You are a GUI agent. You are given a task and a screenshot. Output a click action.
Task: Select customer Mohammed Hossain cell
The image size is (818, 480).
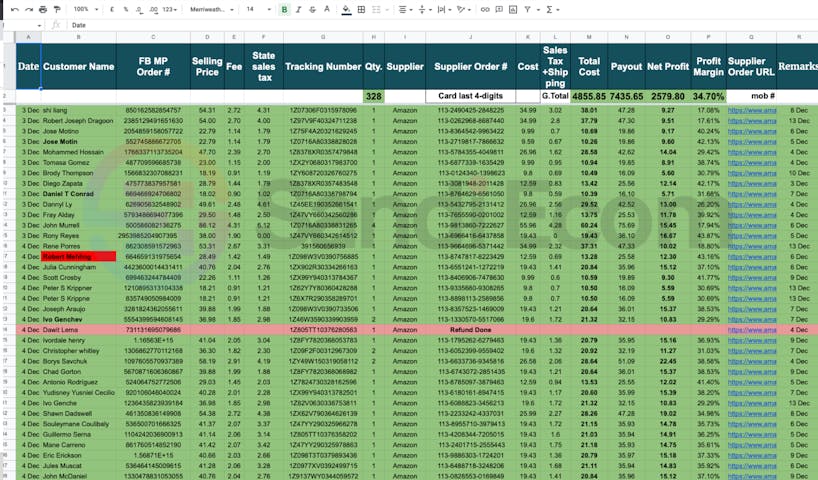(x=79, y=152)
